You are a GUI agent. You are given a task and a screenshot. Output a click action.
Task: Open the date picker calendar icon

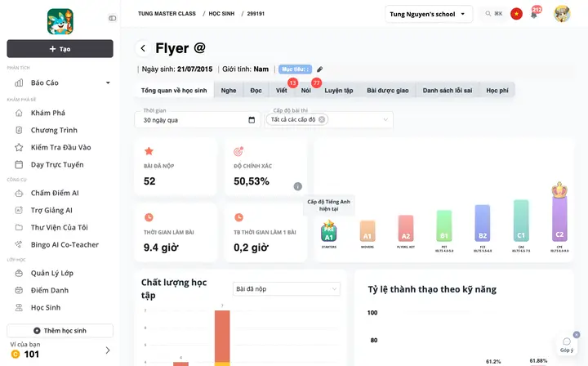click(252, 120)
